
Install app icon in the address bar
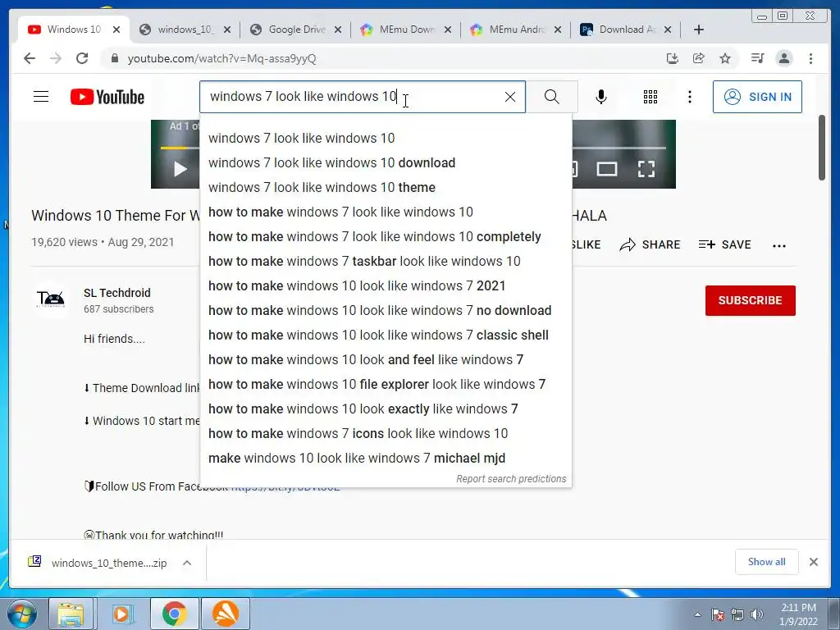(x=673, y=58)
